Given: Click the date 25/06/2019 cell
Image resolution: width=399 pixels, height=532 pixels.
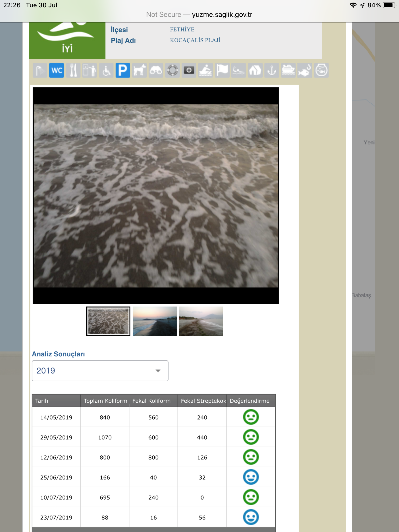Looking at the screenshot, I should pos(56,477).
